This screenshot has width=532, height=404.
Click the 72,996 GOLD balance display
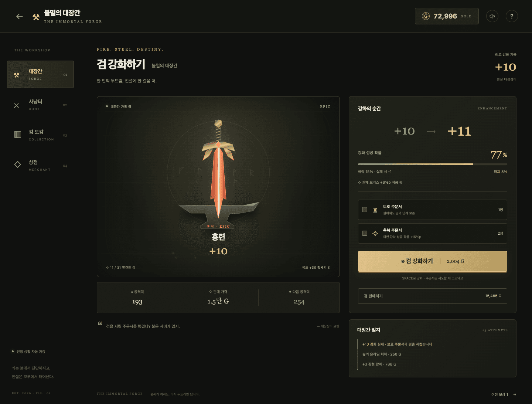coord(447,16)
